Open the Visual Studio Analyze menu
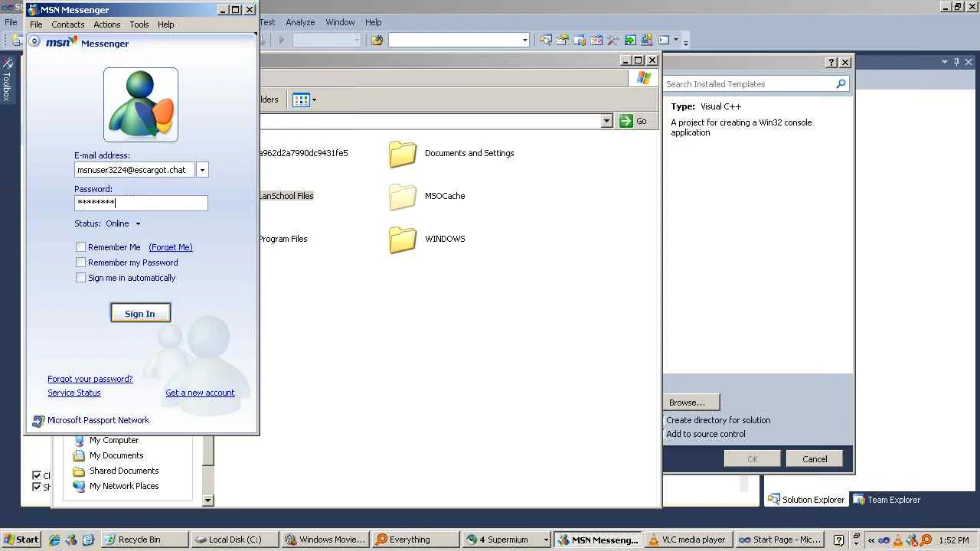980x551 pixels. pyautogui.click(x=300, y=22)
